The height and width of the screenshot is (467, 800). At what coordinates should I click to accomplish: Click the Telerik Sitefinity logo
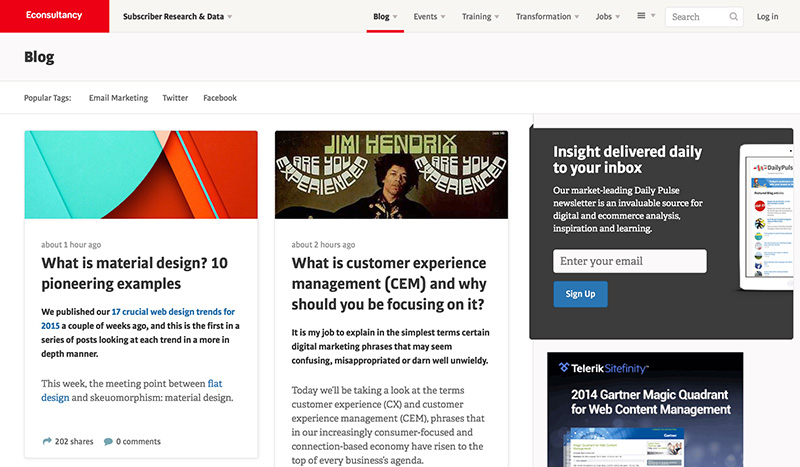click(x=604, y=368)
